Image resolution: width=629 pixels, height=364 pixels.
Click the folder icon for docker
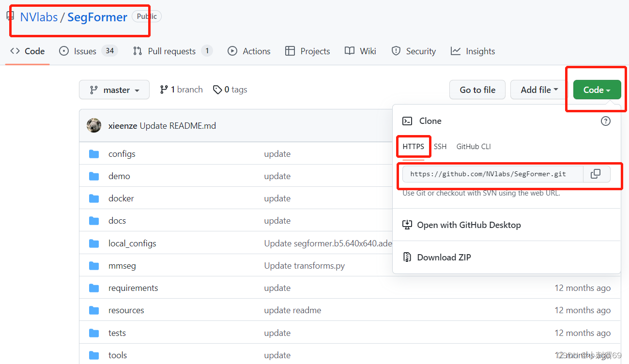tap(94, 198)
